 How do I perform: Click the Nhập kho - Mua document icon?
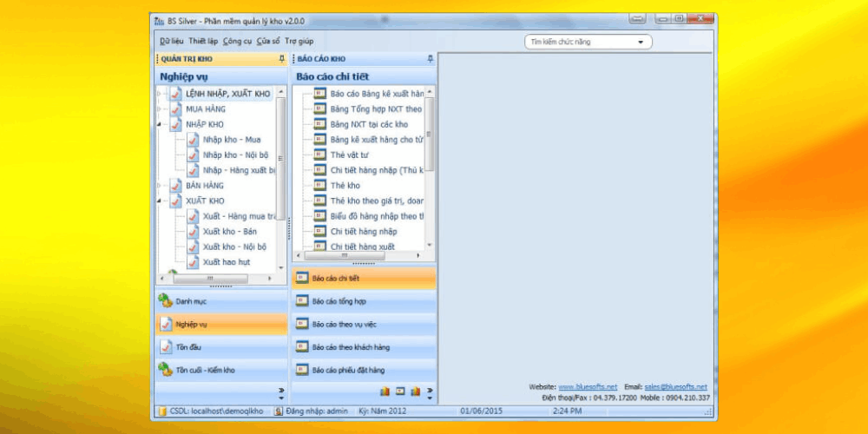[x=192, y=140]
